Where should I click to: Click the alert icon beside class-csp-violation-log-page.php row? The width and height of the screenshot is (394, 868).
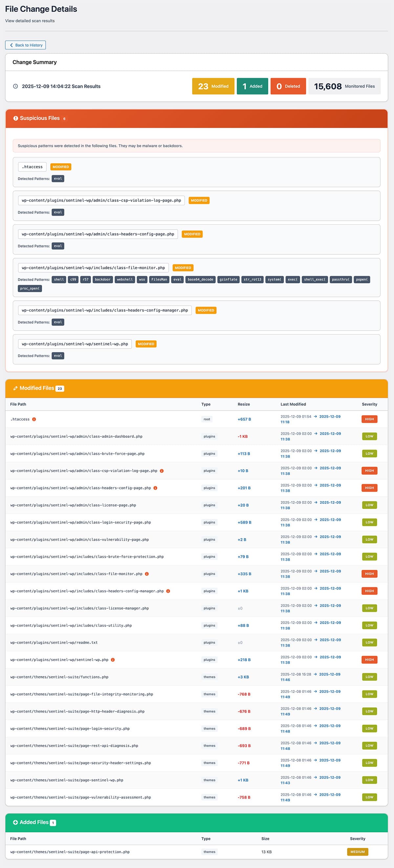[162, 471]
